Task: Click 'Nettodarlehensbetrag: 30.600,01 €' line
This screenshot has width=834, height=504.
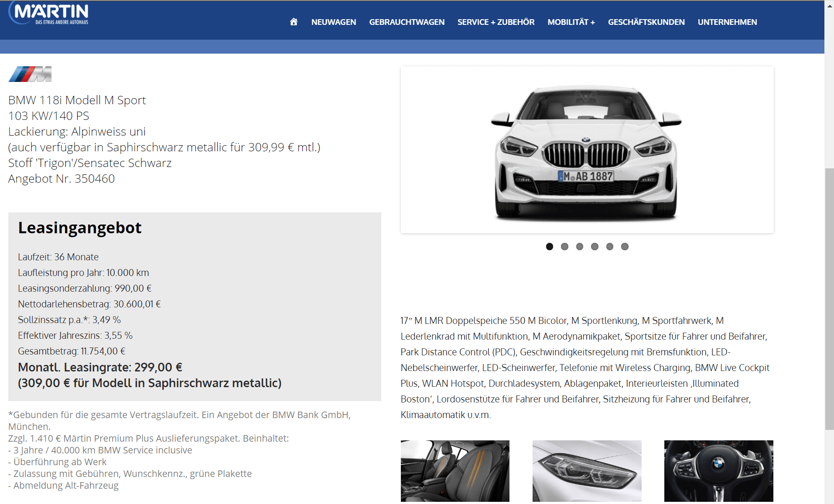Action: pyautogui.click(x=89, y=304)
